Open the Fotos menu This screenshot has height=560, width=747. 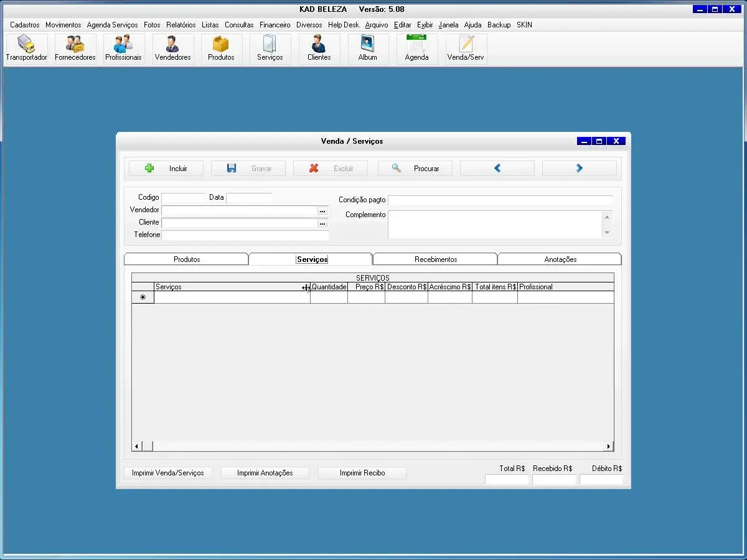[x=152, y=25]
